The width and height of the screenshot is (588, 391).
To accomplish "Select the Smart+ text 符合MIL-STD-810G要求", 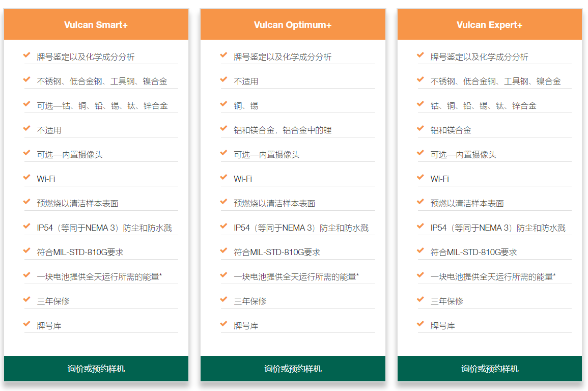I will click(80, 253).
